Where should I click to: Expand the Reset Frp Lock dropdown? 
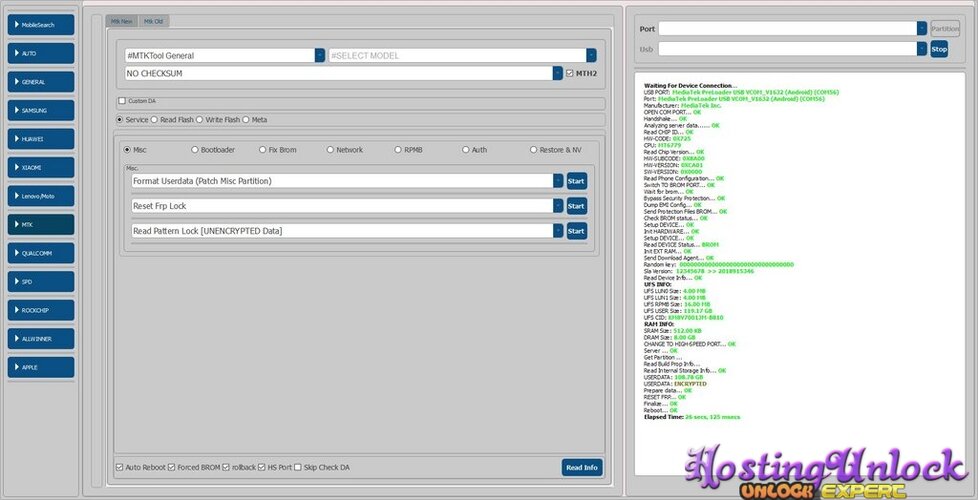point(558,206)
